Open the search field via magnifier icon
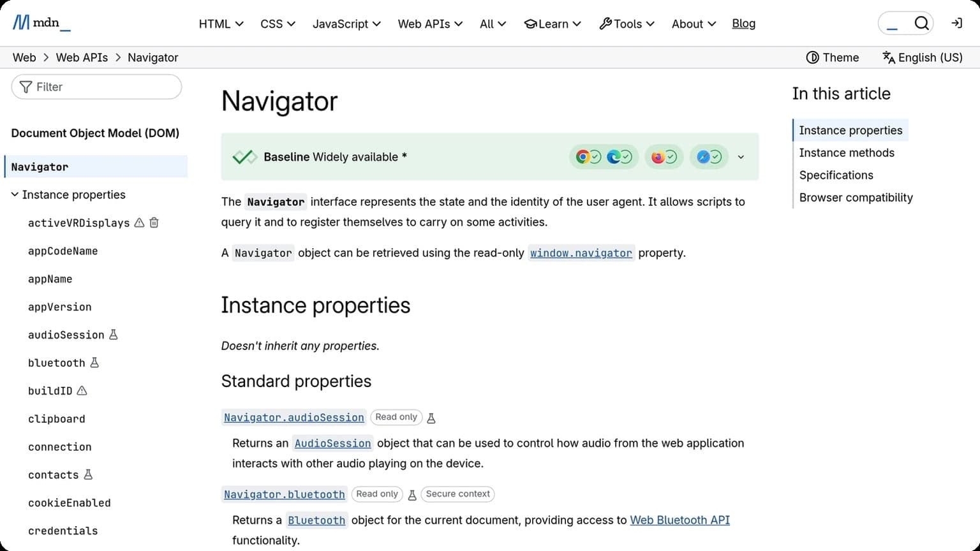980x551 pixels. 921,22
